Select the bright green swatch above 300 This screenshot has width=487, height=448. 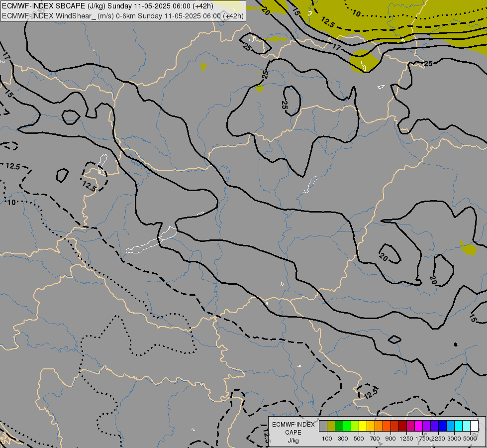(x=347, y=426)
